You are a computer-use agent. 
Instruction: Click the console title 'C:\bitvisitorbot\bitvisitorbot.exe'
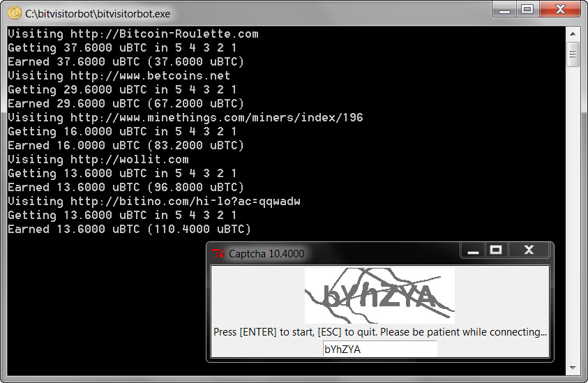pos(98,14)
